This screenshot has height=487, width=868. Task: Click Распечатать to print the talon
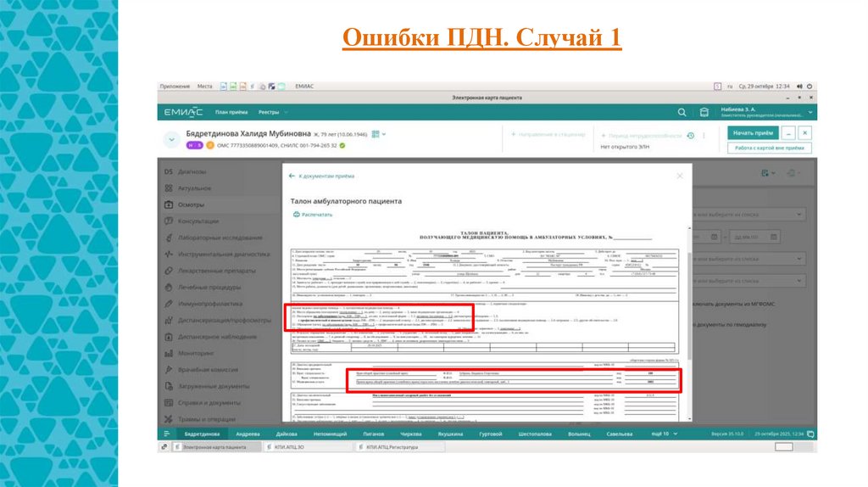click(x=313, y=215)
